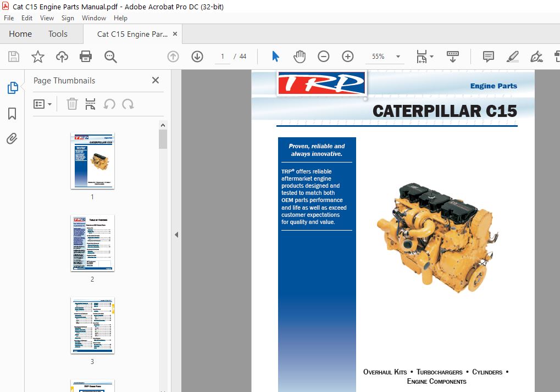Add document to starred with star icon
560x392 pixels.
[38, 57]
